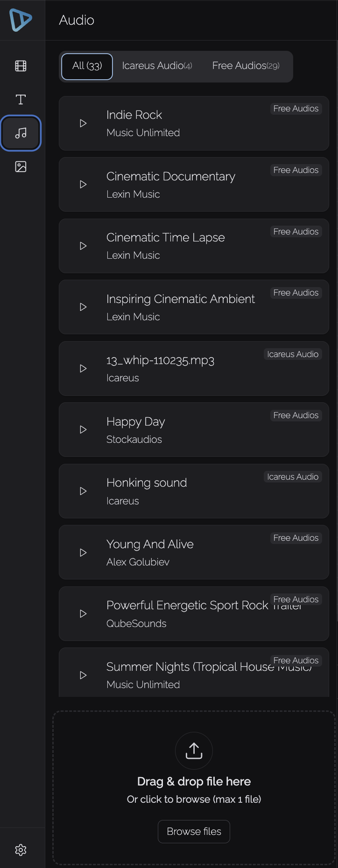Play the Happy Day track
Screen dimensions: 338x868
point(83,430)
